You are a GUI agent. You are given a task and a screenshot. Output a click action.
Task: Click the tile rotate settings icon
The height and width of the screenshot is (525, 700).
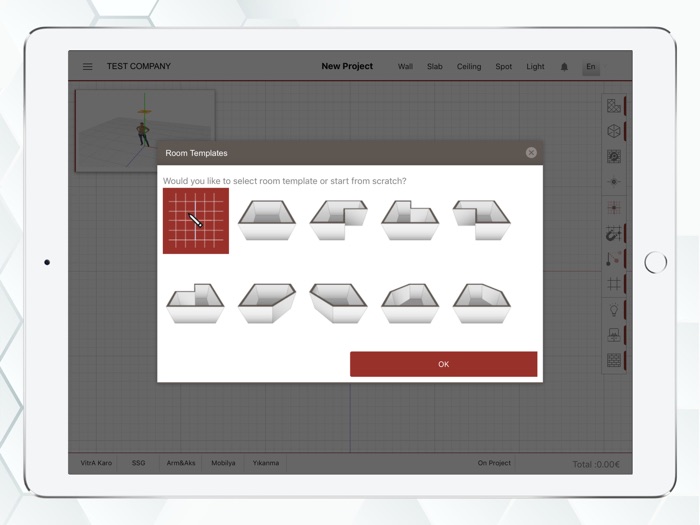(614, 156)
